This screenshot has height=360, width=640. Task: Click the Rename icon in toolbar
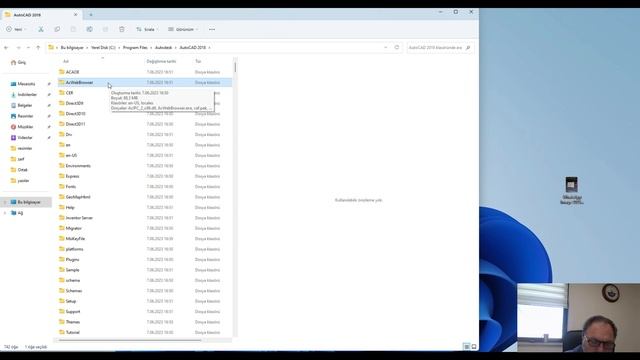tap(89, 29)
